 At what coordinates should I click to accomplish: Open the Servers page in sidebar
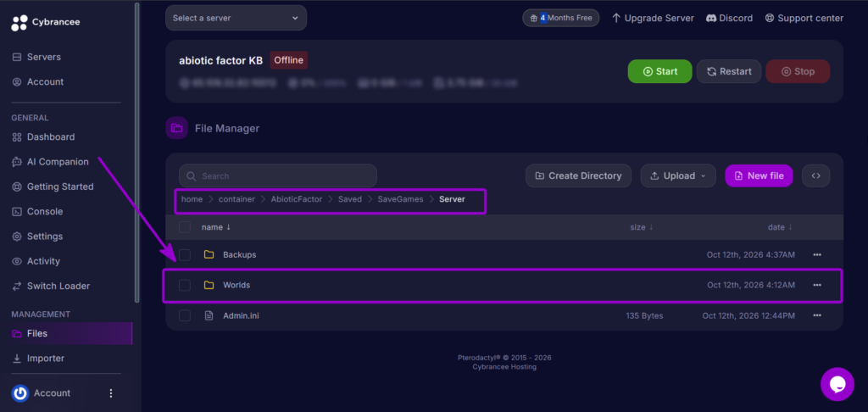click(44, 57)
